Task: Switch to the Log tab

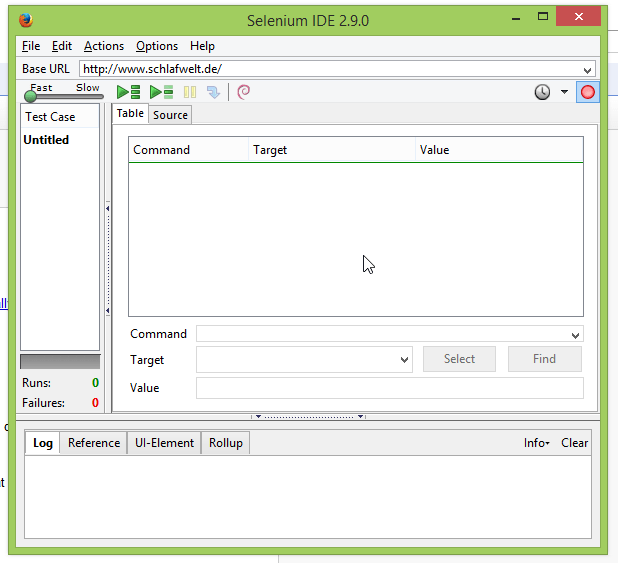Action: [x=43, y=443]
